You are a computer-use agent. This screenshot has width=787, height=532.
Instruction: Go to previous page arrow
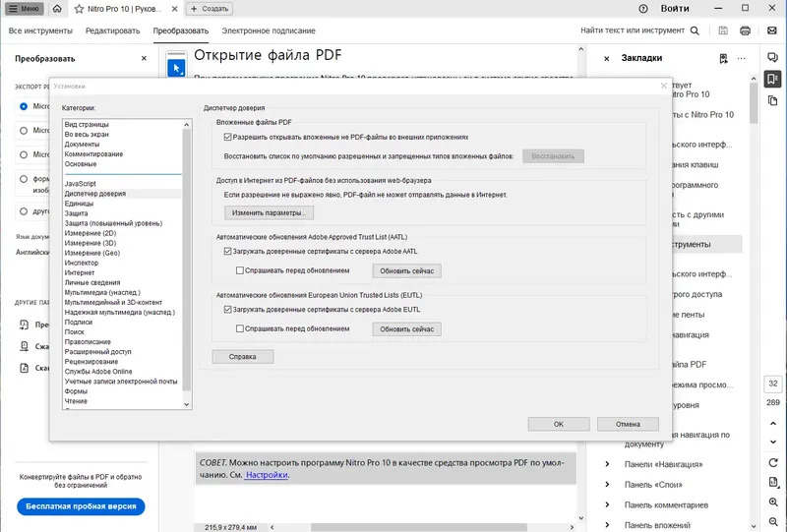(773, 424)
